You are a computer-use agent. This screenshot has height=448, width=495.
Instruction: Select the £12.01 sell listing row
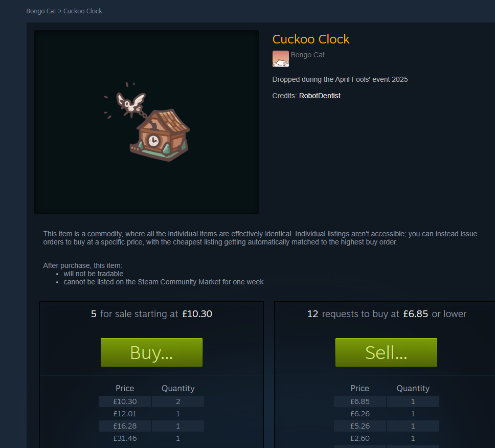[151, 414]
